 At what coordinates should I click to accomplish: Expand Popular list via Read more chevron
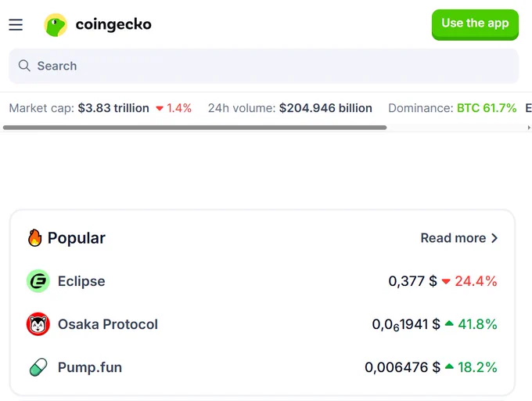tap(495, 238)
